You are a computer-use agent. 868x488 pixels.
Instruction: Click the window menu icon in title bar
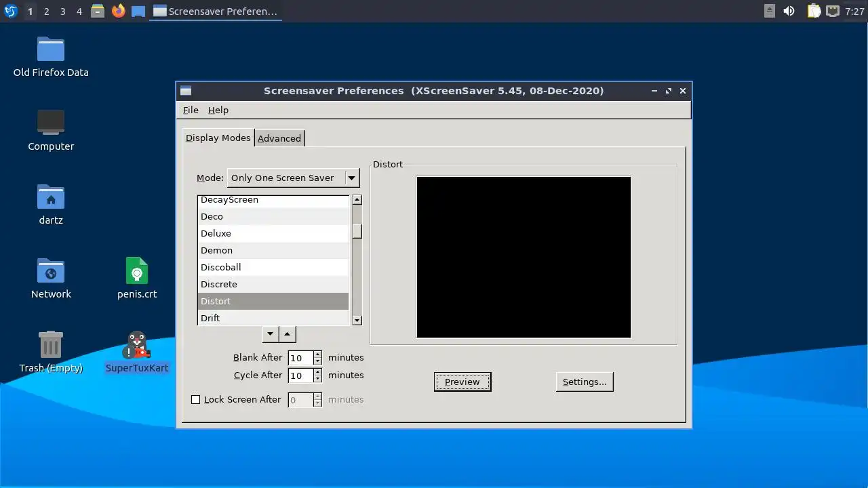tap(186, 91)
